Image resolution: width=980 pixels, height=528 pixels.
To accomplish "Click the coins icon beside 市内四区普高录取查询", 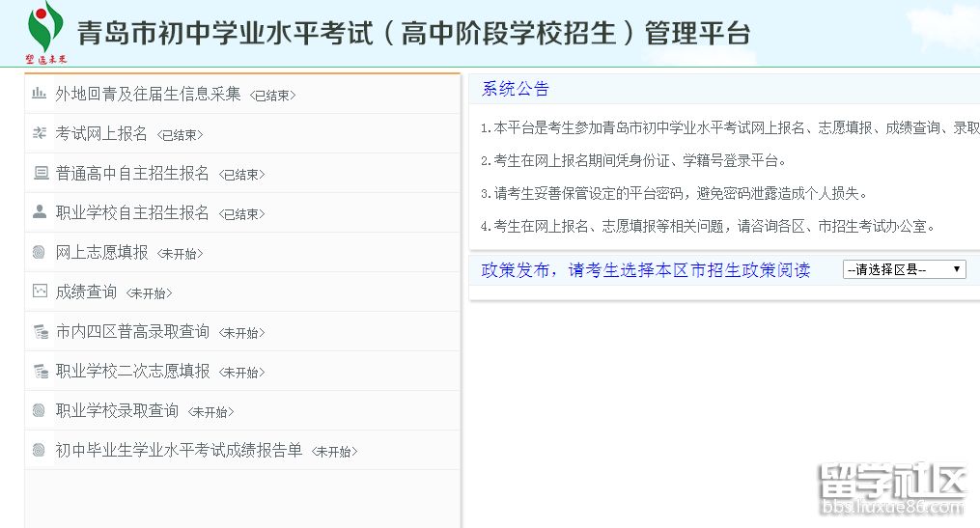I will (x=40, y=331).
